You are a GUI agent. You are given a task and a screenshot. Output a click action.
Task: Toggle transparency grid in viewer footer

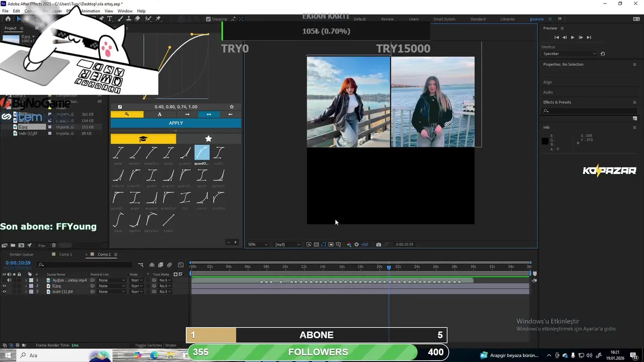pyautogui.click(x=316, y=244)
